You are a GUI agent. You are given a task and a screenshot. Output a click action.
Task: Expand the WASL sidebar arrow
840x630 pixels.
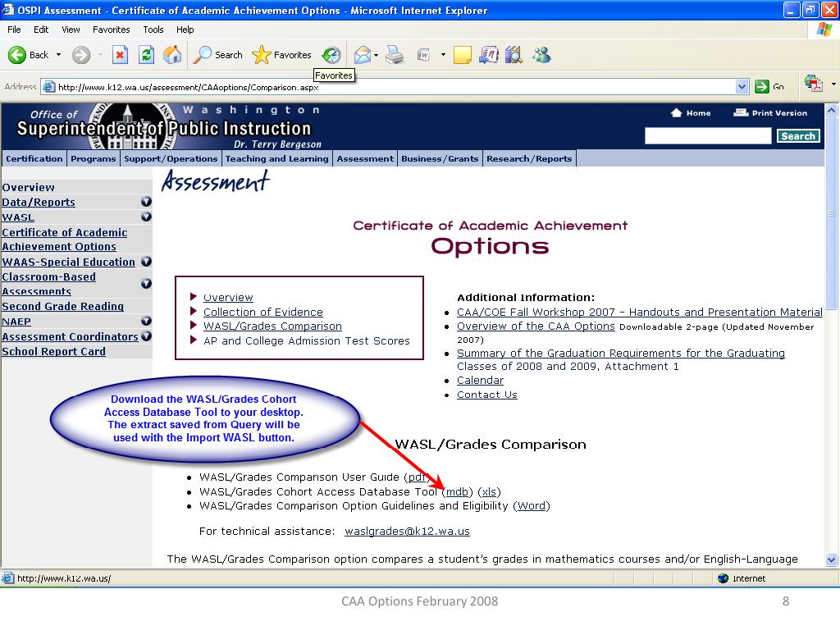(146, 217)
